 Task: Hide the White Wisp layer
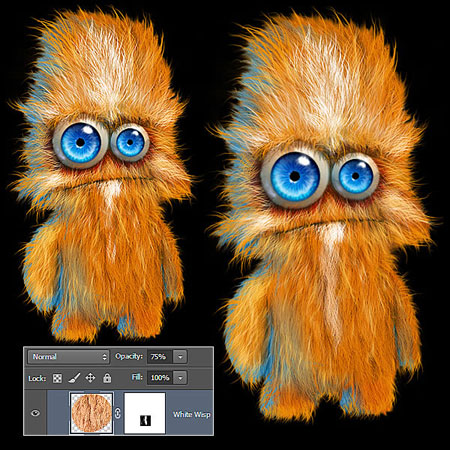(35, 413)
